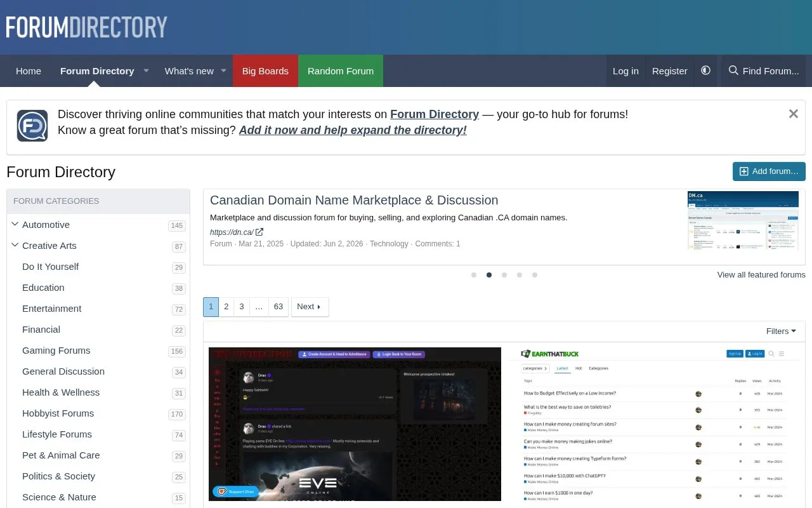Open the Big Boards tab
Viewport: 812px width, 508px height.
click(x=265, y=70)
